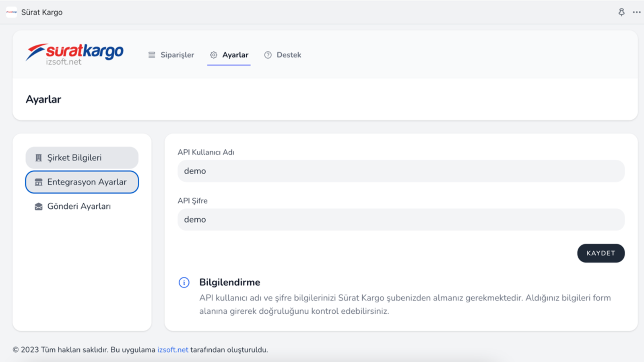This screenshot has width=644, height=362.
Task: Open the Siparişler tab
Action: [171, 55]
